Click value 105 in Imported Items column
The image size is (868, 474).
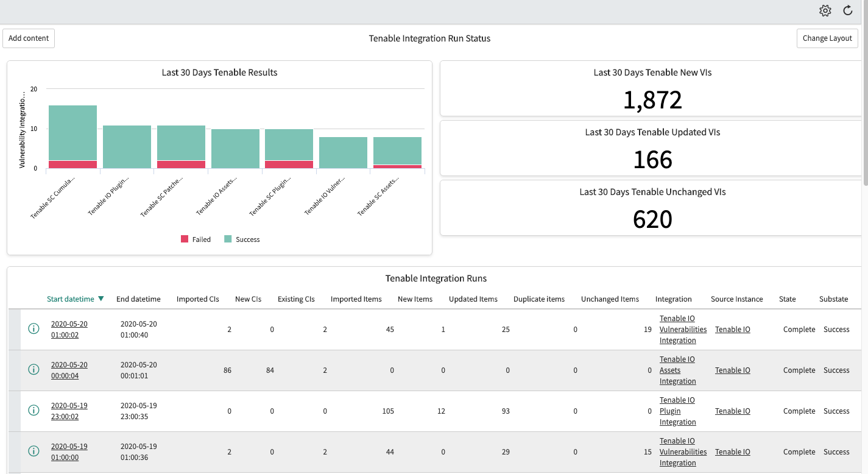click(388, 411)
